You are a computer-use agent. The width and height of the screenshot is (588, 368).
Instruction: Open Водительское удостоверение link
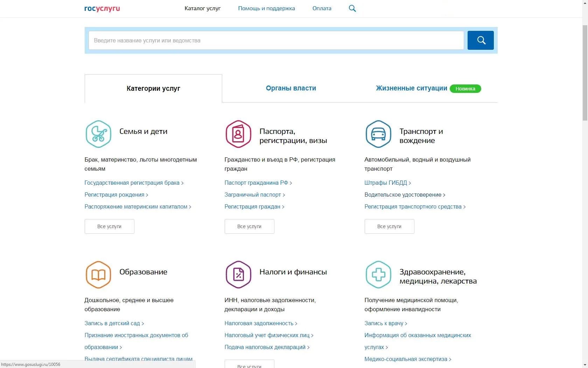tap(405, 195)
